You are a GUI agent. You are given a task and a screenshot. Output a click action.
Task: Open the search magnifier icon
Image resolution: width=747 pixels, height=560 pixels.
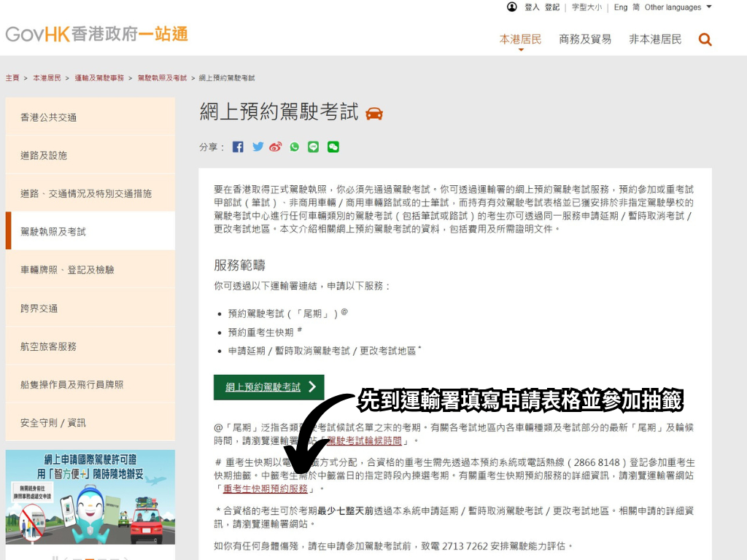tap(705, 39)
